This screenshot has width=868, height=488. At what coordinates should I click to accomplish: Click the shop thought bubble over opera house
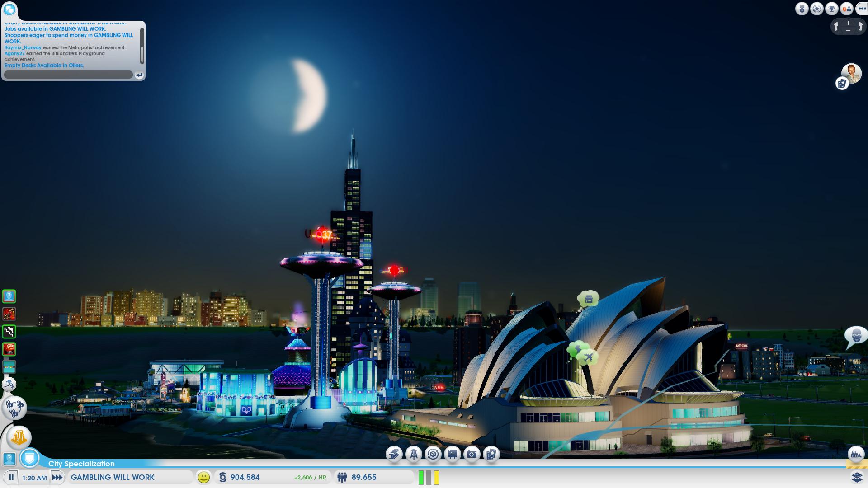click(x=588, y=299)
